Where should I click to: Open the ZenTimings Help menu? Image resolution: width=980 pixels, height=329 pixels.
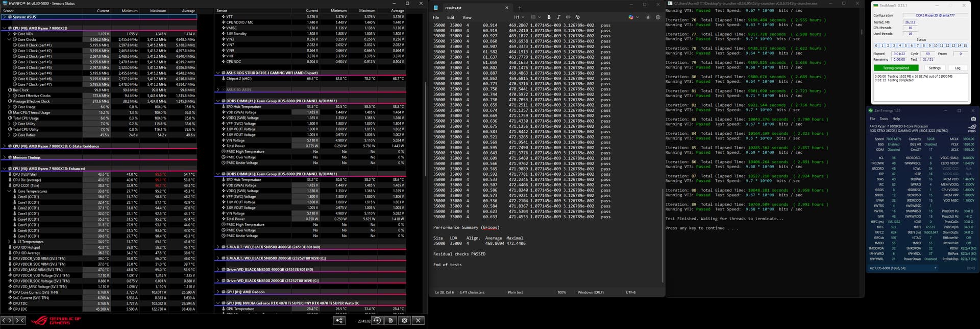pos(896,119)
